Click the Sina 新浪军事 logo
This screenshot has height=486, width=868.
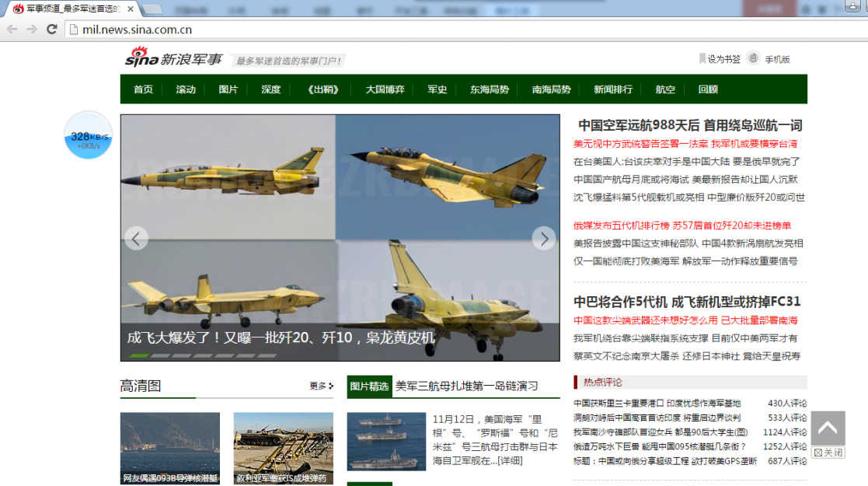click(174, 58)
